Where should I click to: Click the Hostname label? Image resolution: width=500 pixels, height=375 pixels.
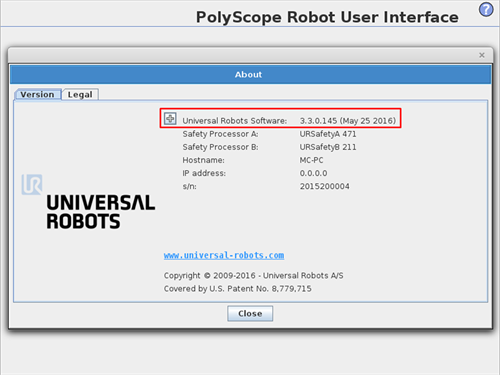click(x=203, y=160)
